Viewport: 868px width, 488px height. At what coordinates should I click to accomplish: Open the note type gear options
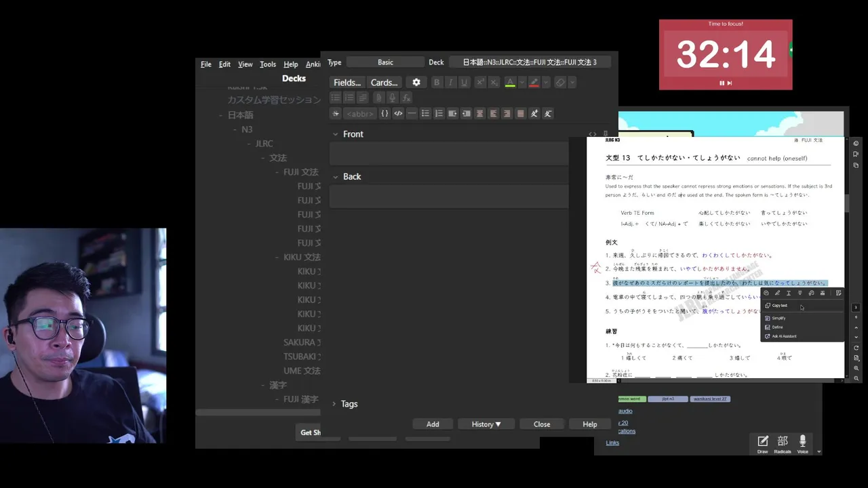416,83
